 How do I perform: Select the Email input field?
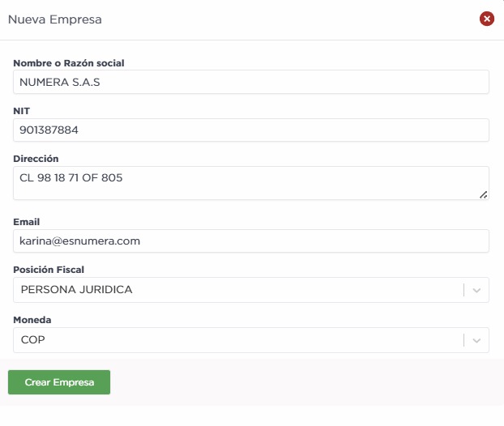[251, 241]
